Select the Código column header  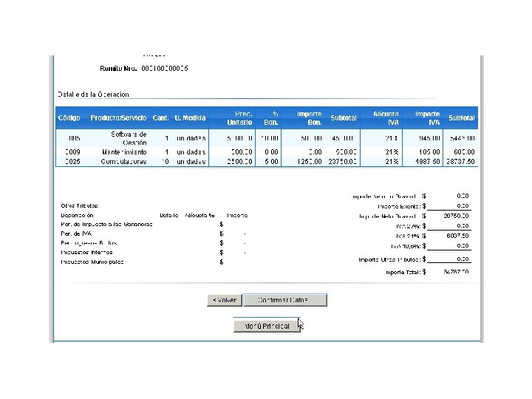69,118
